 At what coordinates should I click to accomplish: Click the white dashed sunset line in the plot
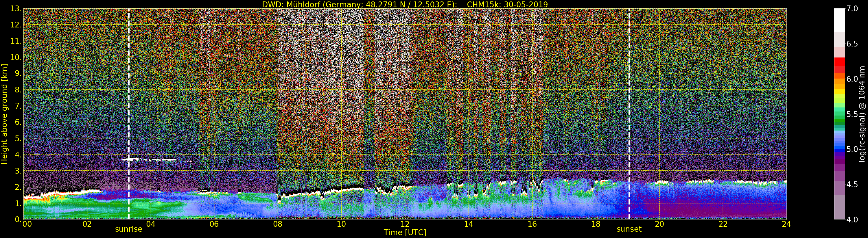tap(629, 114)
